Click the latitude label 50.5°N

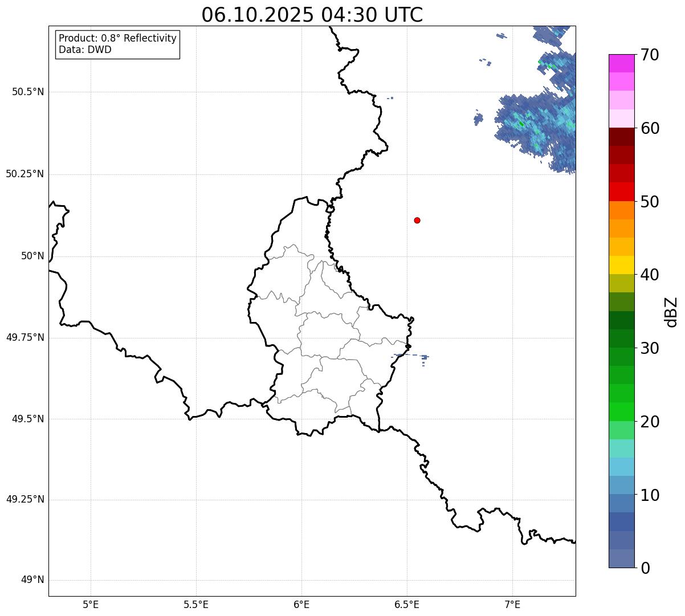tap(28, 92)
